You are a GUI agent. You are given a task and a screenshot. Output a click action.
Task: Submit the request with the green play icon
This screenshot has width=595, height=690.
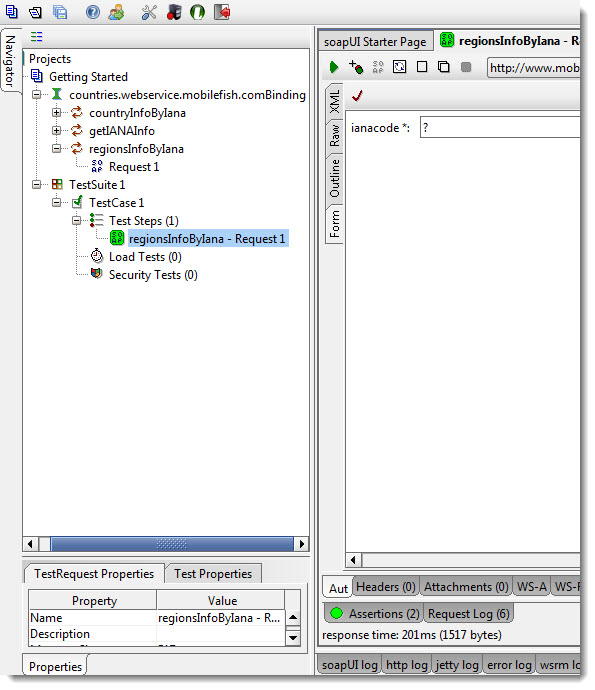point(334,67)
